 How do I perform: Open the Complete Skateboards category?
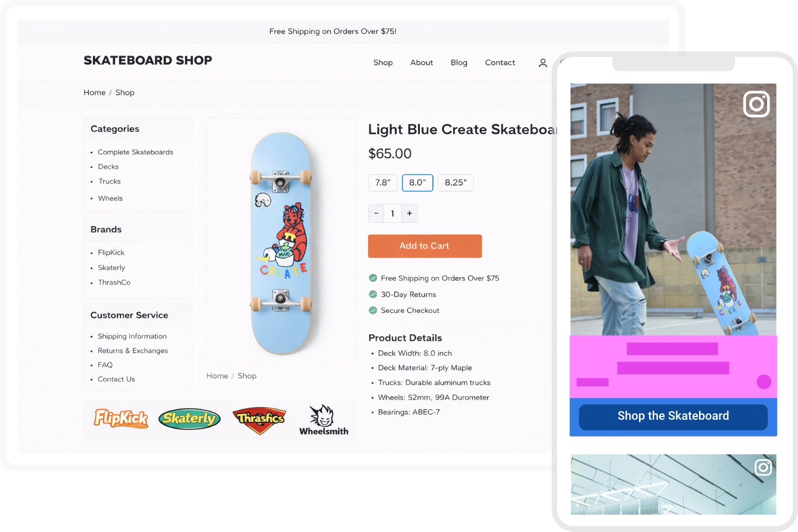coord(136,152)
